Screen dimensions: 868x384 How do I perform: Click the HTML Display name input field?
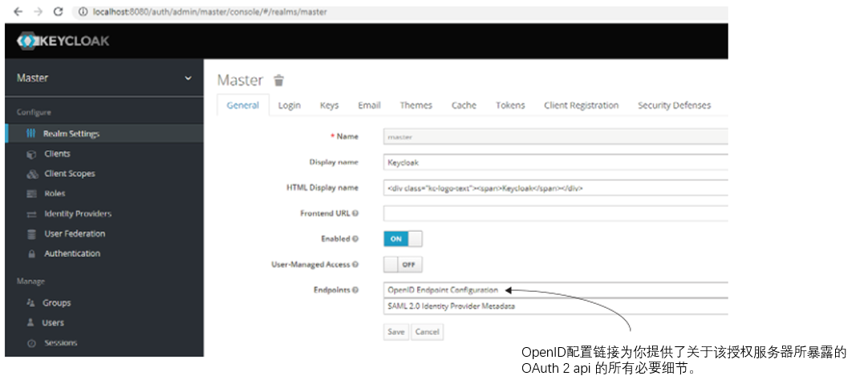coord(556,188)
